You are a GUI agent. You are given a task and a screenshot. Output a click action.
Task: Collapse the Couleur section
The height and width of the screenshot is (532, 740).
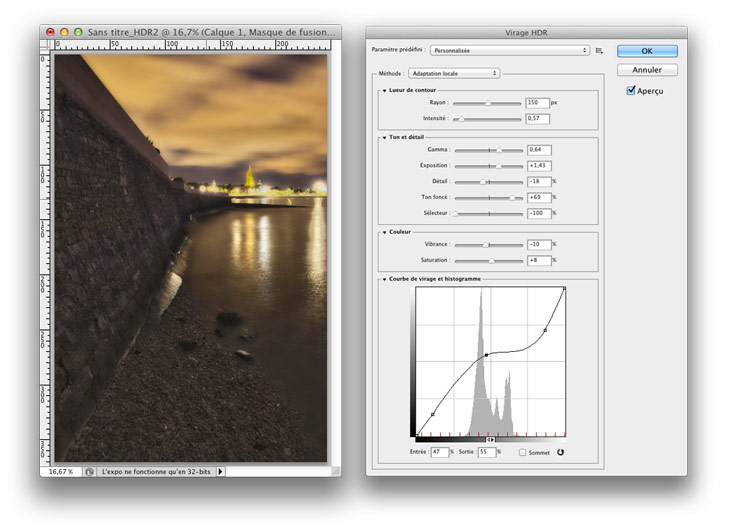(x=385, y=232)
